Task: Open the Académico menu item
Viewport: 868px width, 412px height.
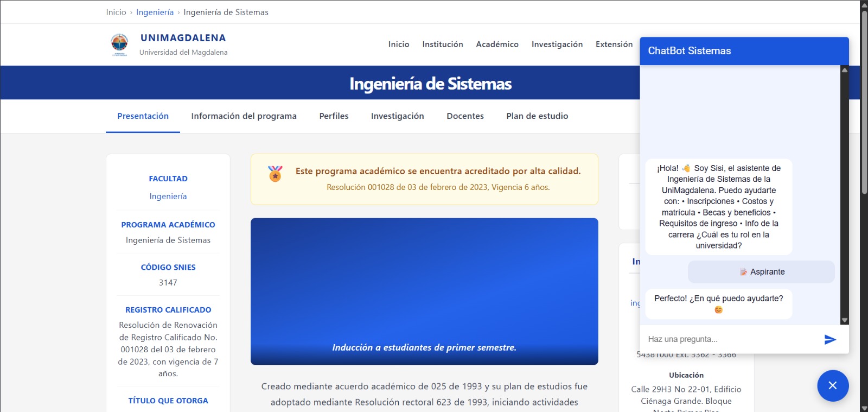Action: tap(497, 45)
